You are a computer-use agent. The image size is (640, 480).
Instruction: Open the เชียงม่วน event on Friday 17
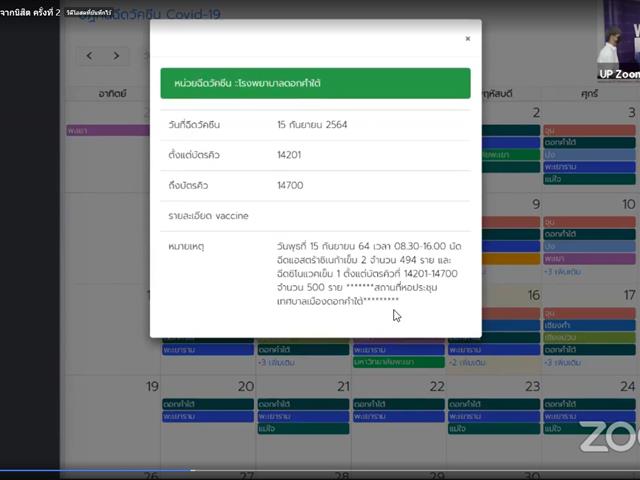click(589, 338)
